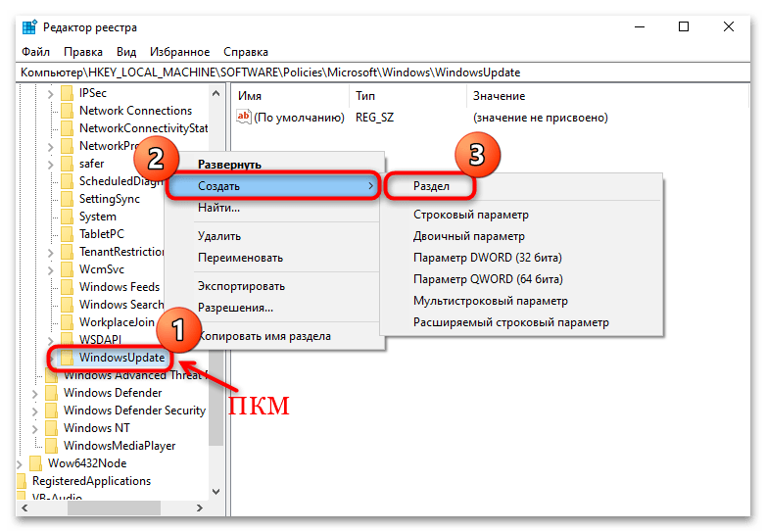The image size is (766, 532).
Task: Open the Справка menu
Action: [246, 52]
